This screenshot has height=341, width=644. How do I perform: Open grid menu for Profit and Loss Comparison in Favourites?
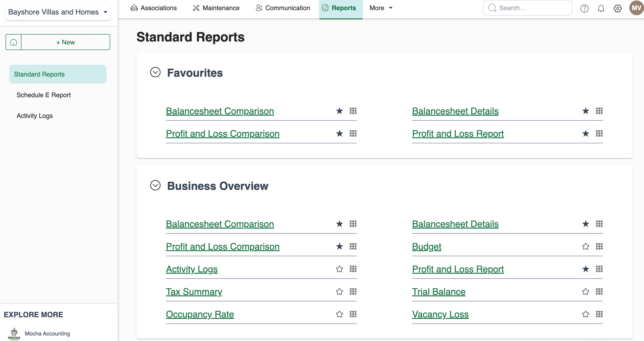(353, 134)
